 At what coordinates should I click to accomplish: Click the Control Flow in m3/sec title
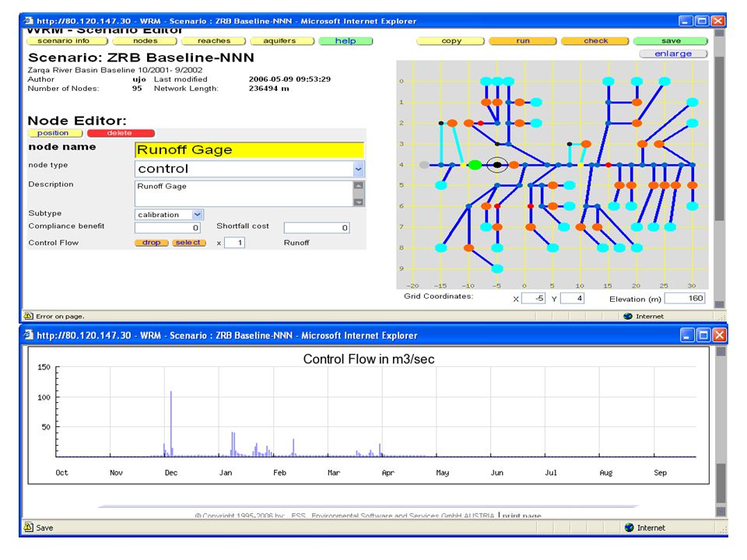369,359
